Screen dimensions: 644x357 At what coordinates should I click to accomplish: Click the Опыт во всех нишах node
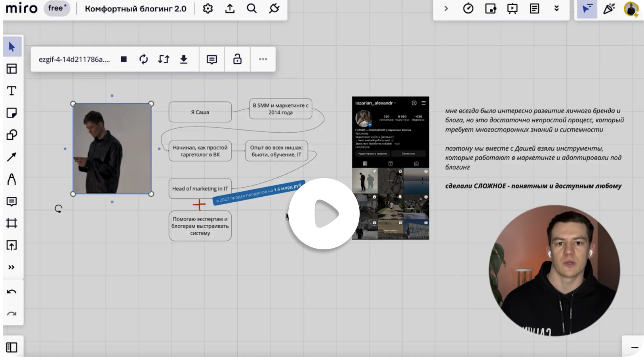(x=276, y=151)
